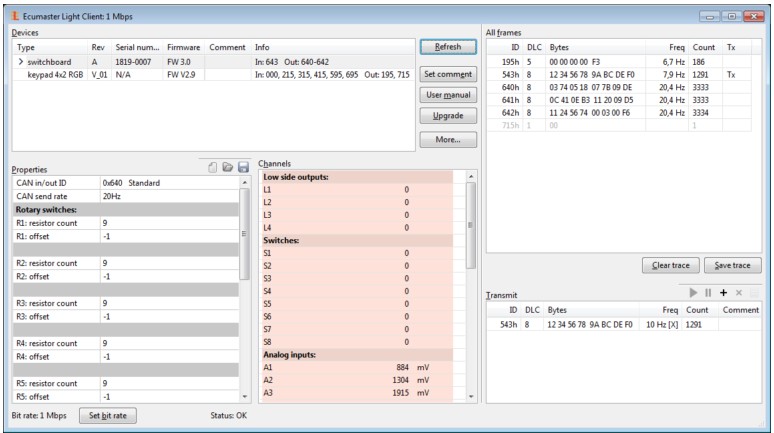This screenshot has height=433, width=774.
Task: Click the Comment header in Transmit
Action: coord(740,310)
